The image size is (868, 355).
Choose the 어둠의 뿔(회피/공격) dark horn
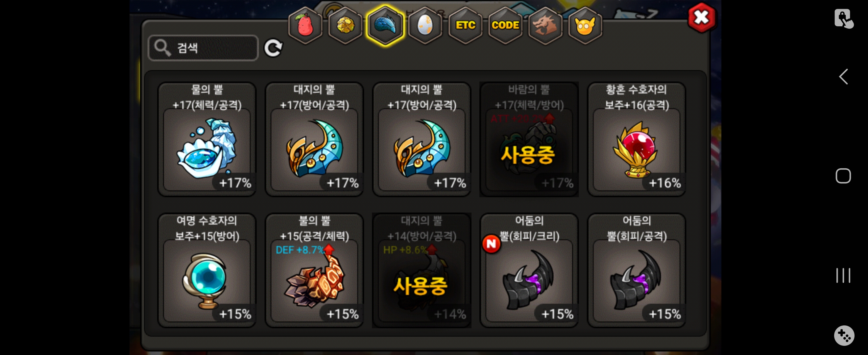click(x=637, y=270)
